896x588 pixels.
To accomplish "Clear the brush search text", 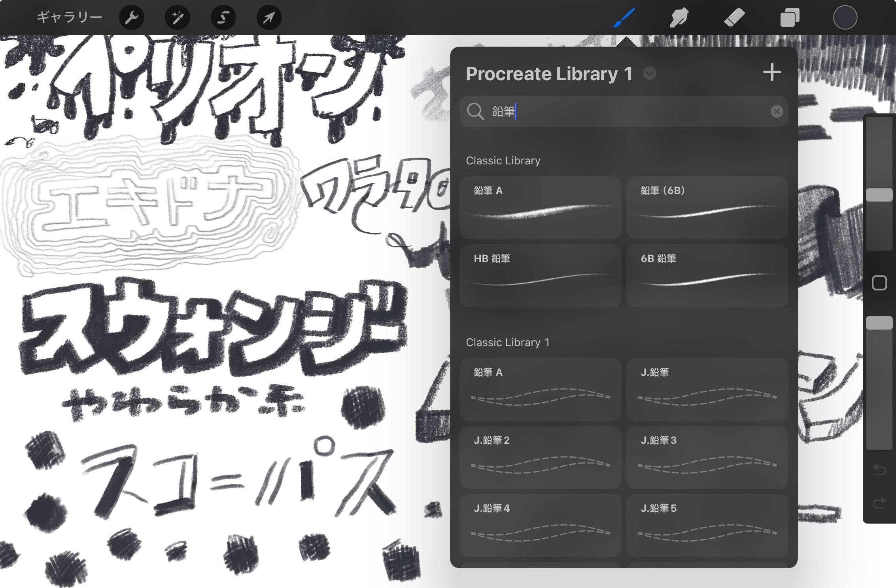I will [777, 111].
